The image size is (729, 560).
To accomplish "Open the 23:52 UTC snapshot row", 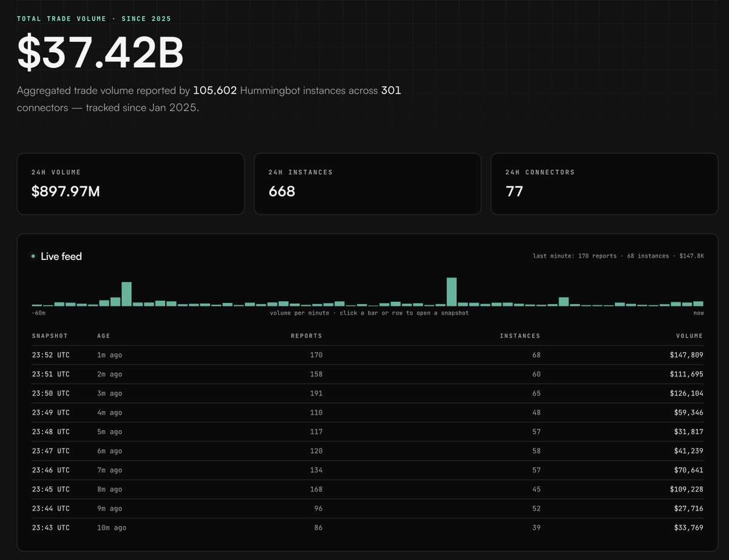I will pos(368,355).
